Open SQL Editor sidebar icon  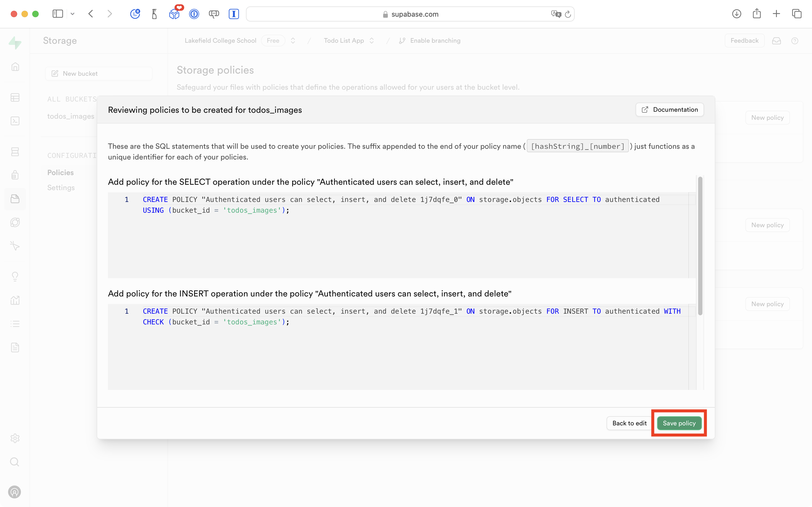15,121
